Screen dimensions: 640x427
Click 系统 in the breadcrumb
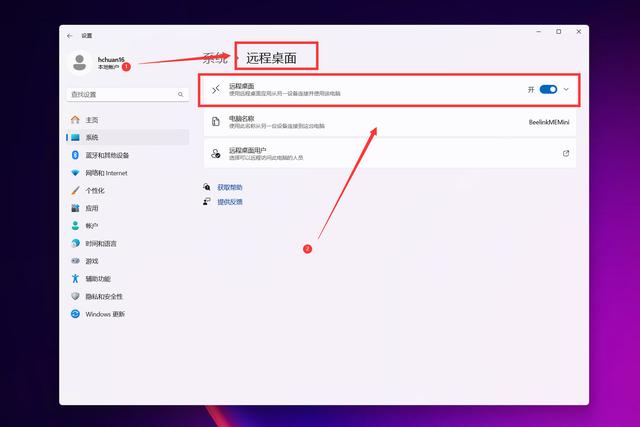click(x=215, y=58)
